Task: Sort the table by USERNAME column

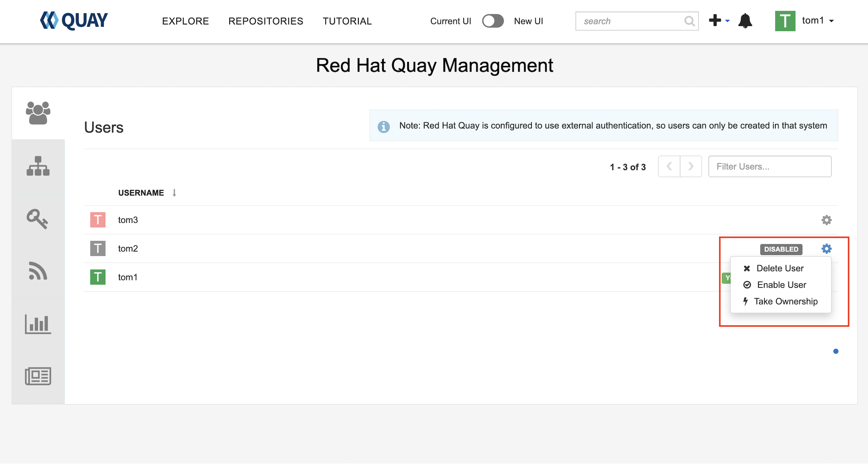Action: coord(141,193)
